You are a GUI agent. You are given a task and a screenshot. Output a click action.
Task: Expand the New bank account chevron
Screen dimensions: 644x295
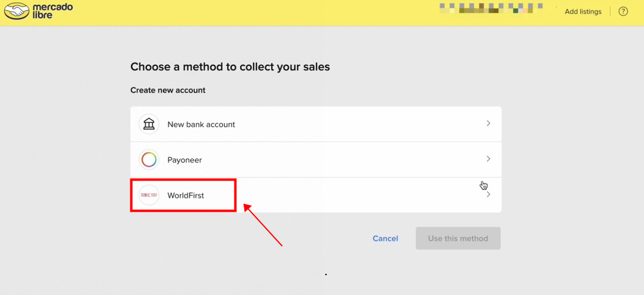tap(488, 124)
